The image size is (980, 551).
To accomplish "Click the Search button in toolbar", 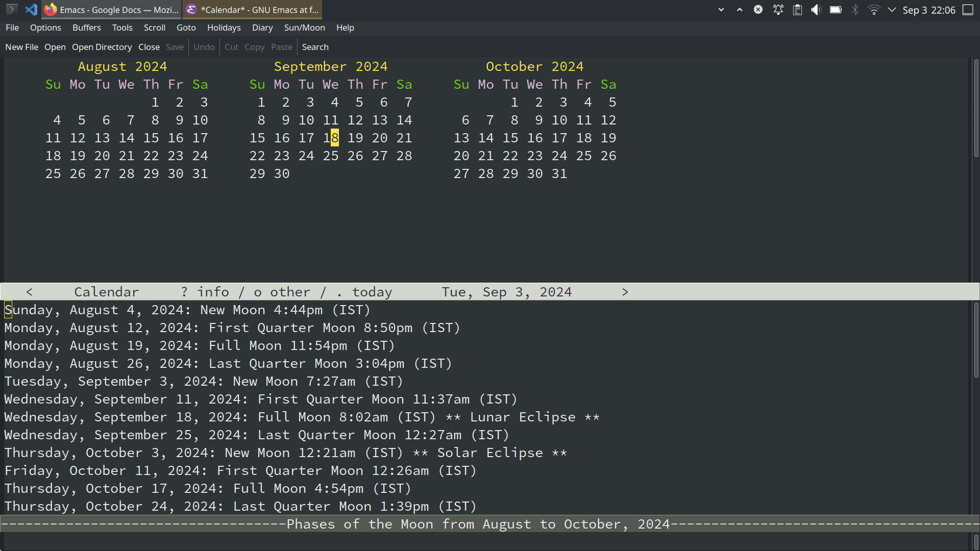I will pyautogui.click(x=314, y=46).
